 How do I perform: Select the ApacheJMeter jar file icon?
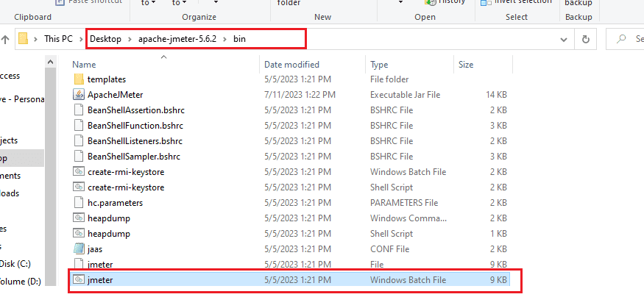(x=79, y=95)
